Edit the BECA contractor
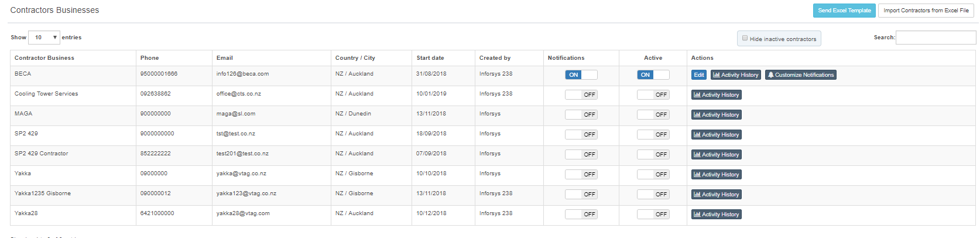The width and height of the screenshot is (980, 238). pos(699,75)
